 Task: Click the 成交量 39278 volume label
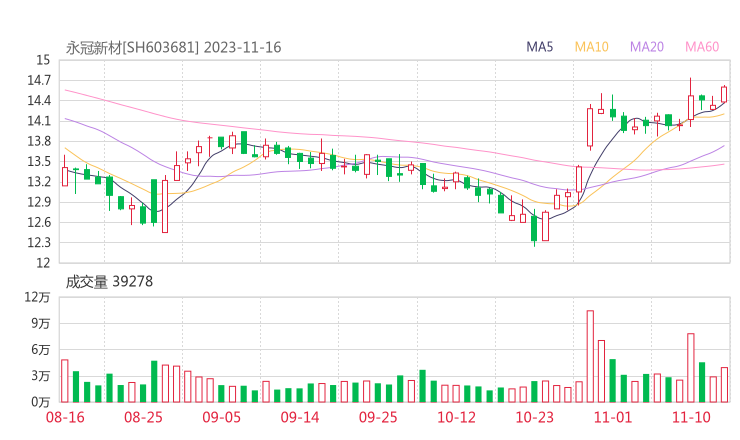109,282
